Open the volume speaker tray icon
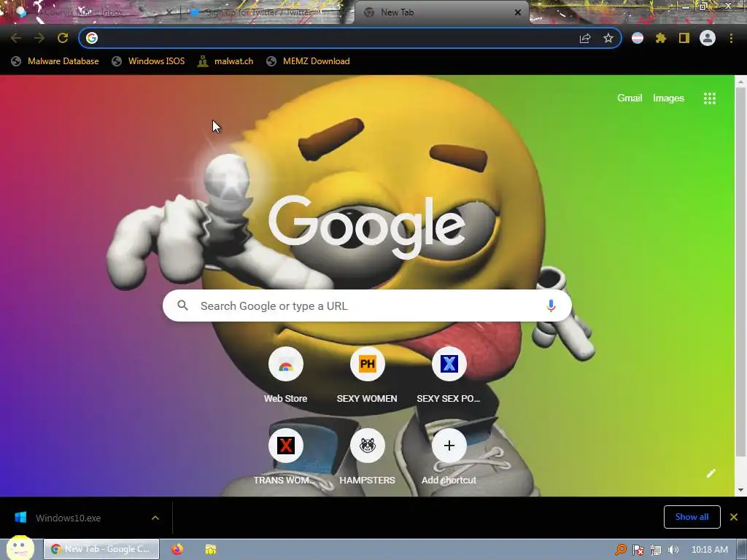 pyautogui.click(x=673, y=550)
